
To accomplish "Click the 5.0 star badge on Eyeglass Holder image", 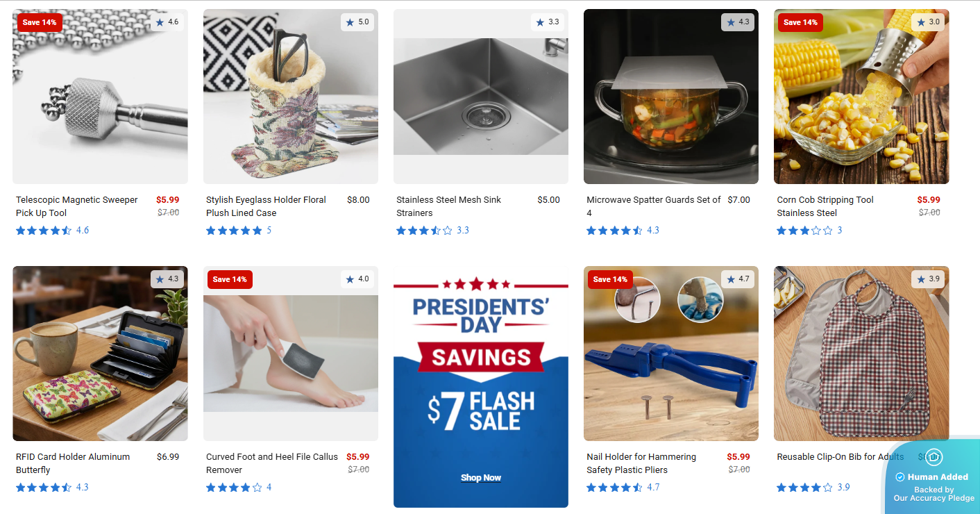I will pos(357,22).
